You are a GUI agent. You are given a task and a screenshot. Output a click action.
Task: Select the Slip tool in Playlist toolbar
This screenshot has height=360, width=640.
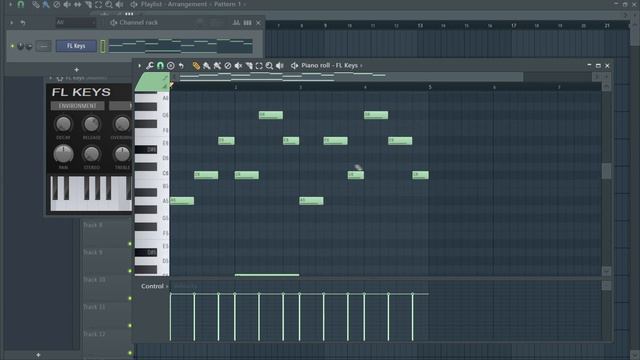tap(78, 4)
